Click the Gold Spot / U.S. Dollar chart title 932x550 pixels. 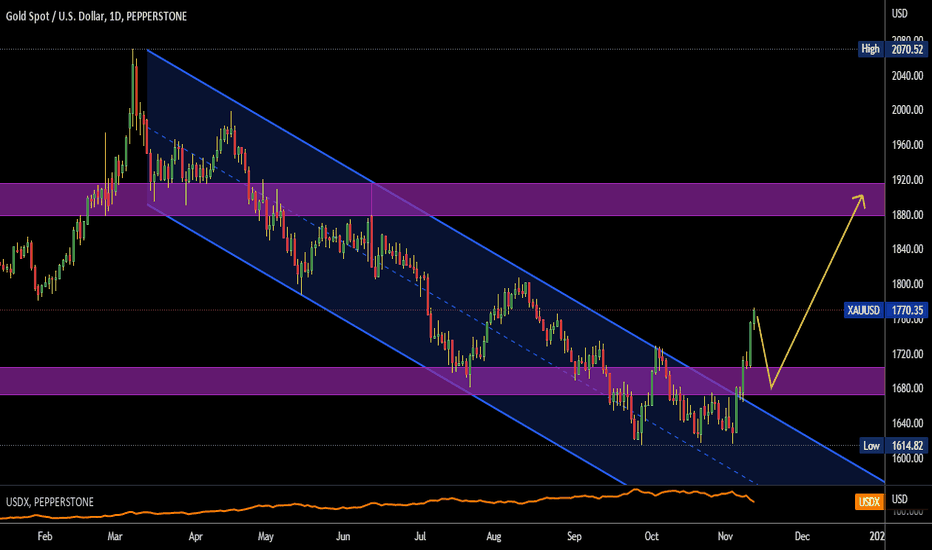click(96, 16)
